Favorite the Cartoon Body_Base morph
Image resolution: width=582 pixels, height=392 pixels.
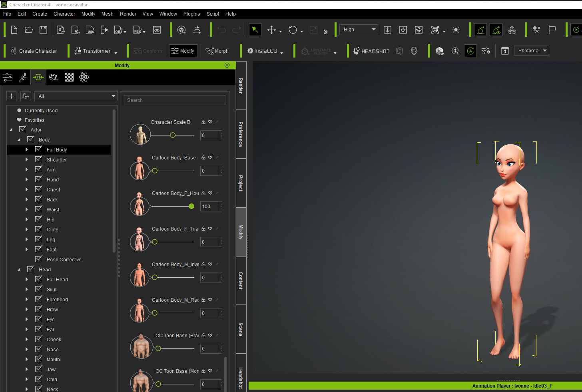point(210,157)
